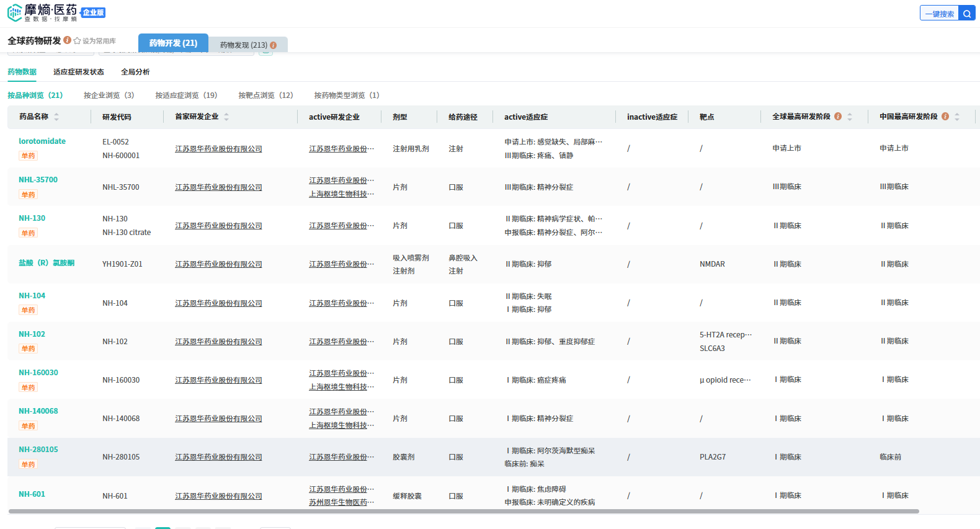
Task: Click the 单药 tag under NH-140068
Action: tap(29, 426)
